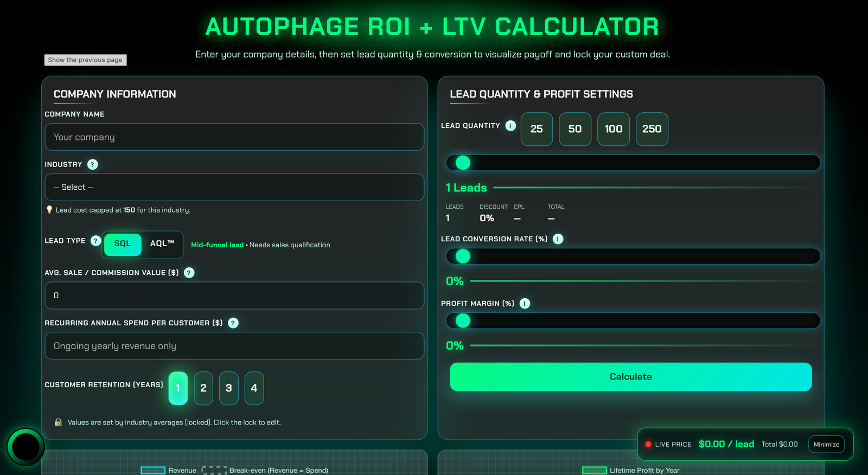Click the Total $0.00 text
This screenshot has height=475, width=868.
[780, 444]
